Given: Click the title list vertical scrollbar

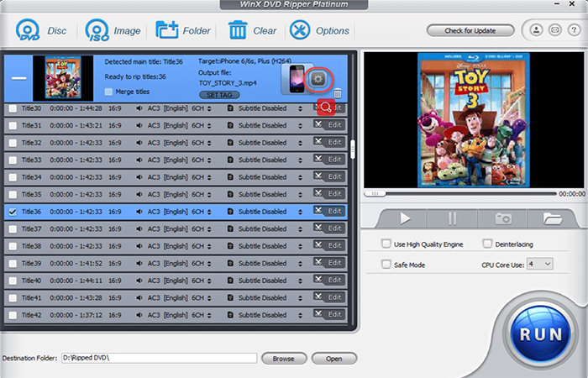Looking at the screenshot, I should [353, 150].
